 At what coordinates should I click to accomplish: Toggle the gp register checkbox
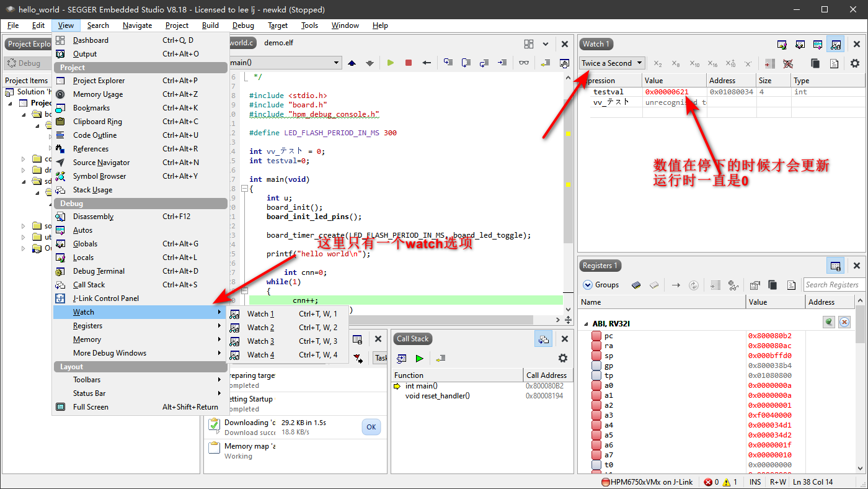point(596,366)
